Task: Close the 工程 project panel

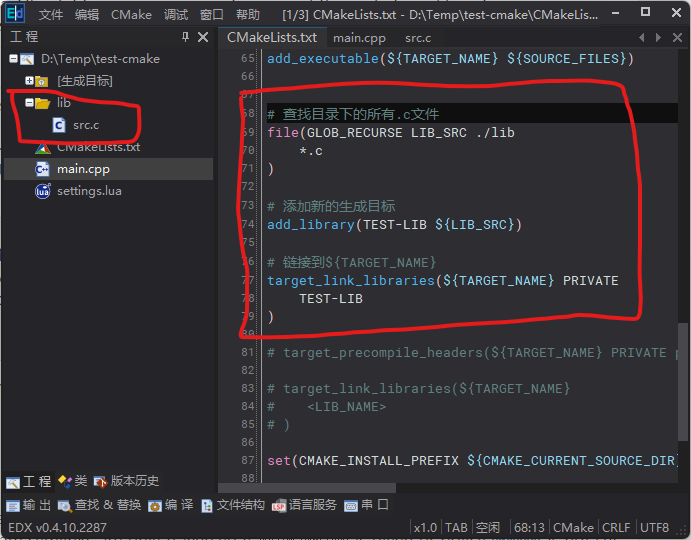Action: tap(203, 37)
